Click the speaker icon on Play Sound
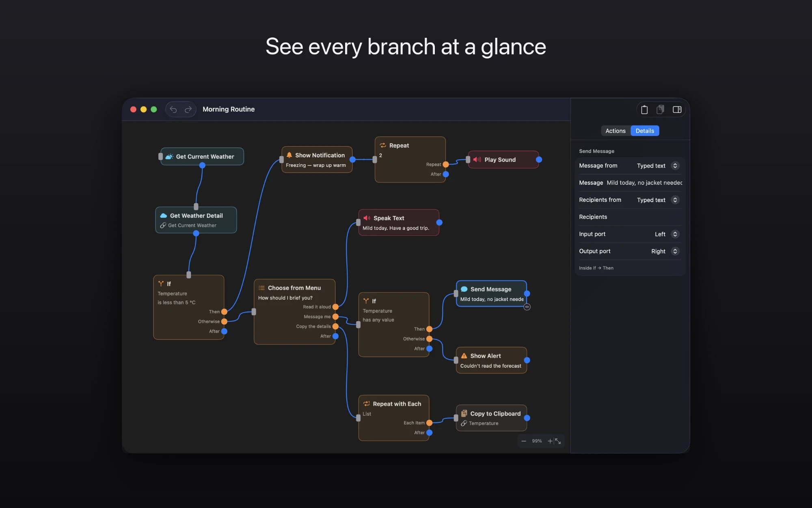 [477, 160]
